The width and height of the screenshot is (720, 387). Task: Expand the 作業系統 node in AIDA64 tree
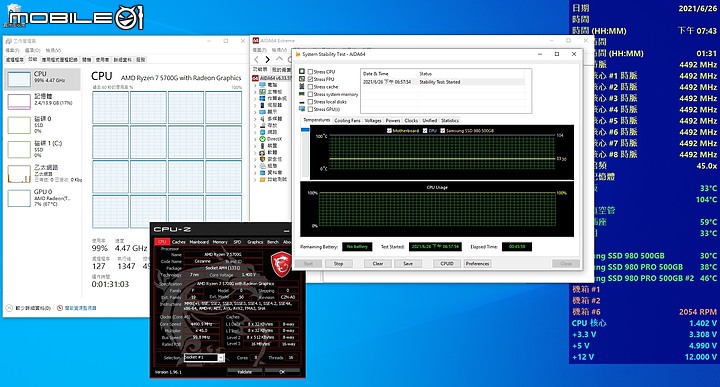coord(255,98)
